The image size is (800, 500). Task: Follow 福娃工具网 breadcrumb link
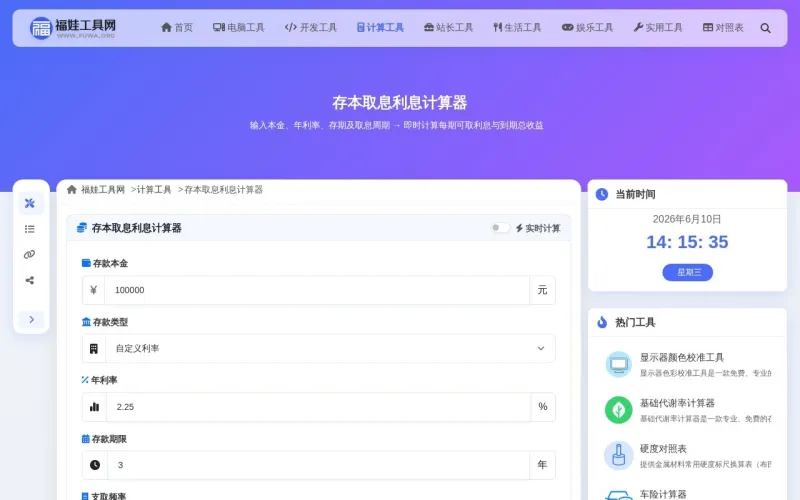coord(103,190)
